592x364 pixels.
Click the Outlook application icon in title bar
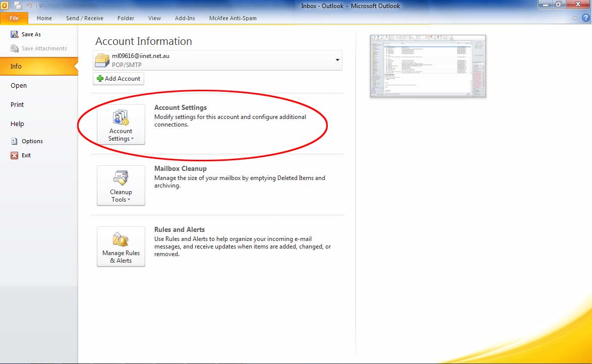[x=5, y=6]
